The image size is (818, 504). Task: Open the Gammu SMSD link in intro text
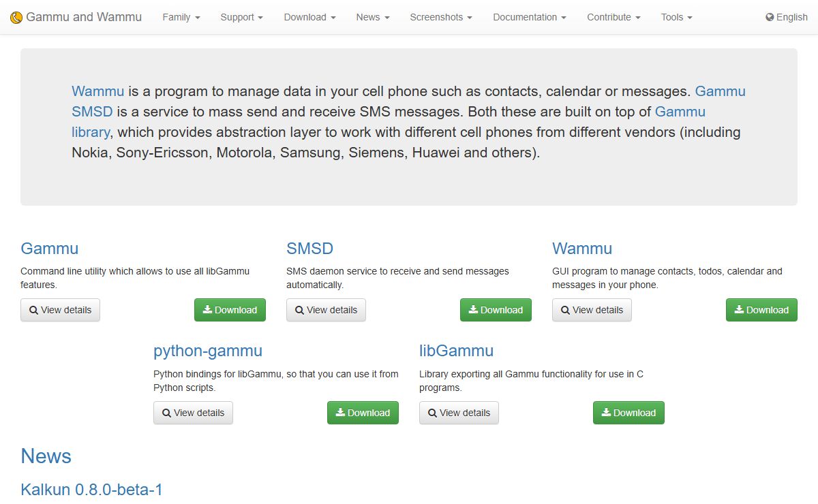(409, 101)
